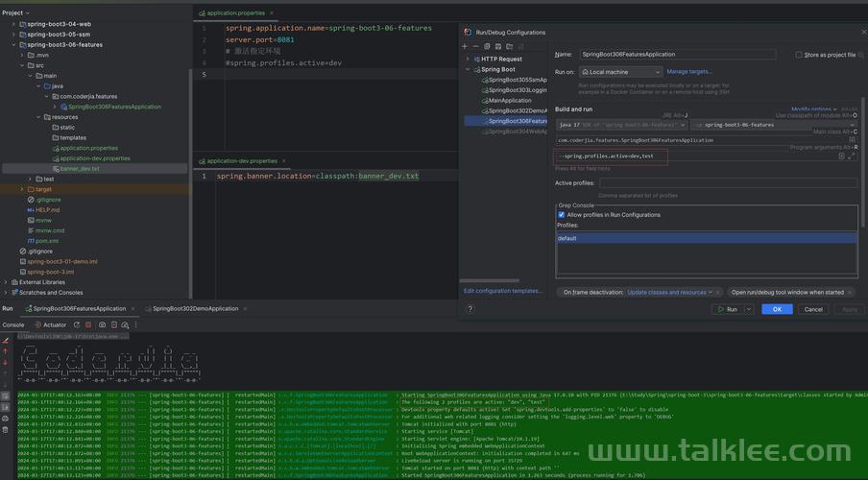This screenshot has width=868, height=480.
Task: Open the Run on Local machine dropdown
Action: (x=620, y=72)
